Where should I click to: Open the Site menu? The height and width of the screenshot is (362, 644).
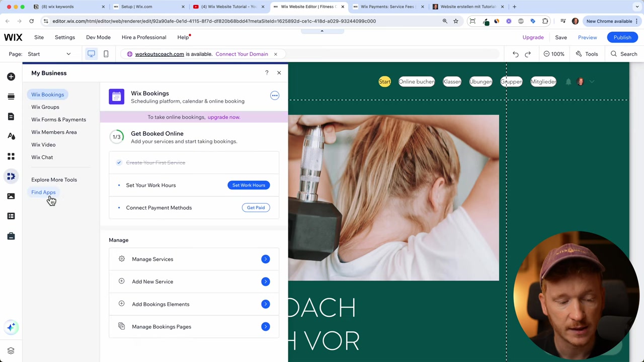pos(39,37)
